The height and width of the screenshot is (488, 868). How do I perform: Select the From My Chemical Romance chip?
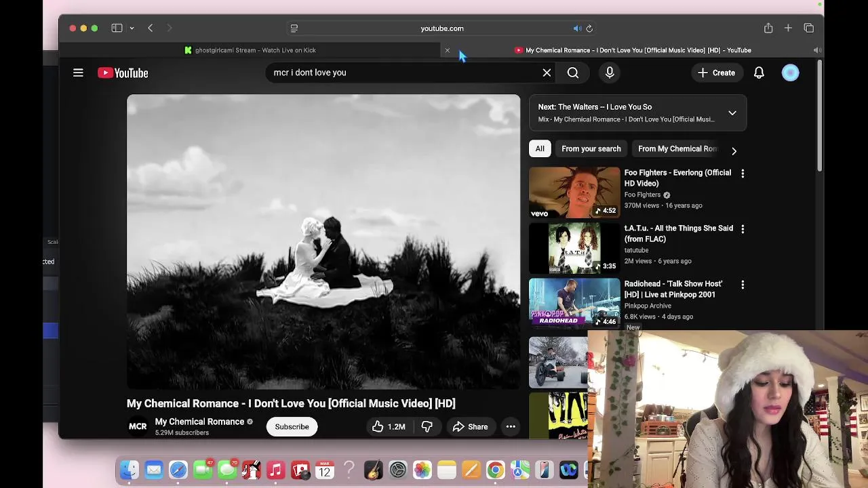click(677, 148)
